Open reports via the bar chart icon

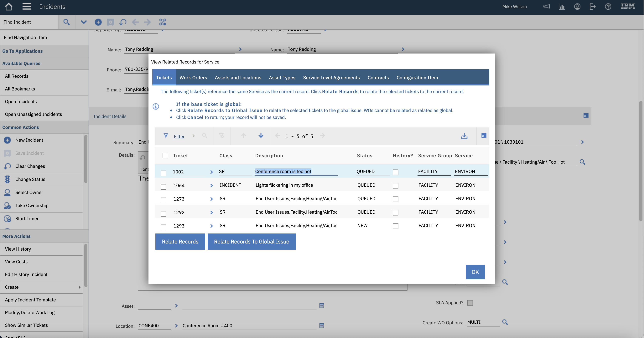click(x=562, y=7)
